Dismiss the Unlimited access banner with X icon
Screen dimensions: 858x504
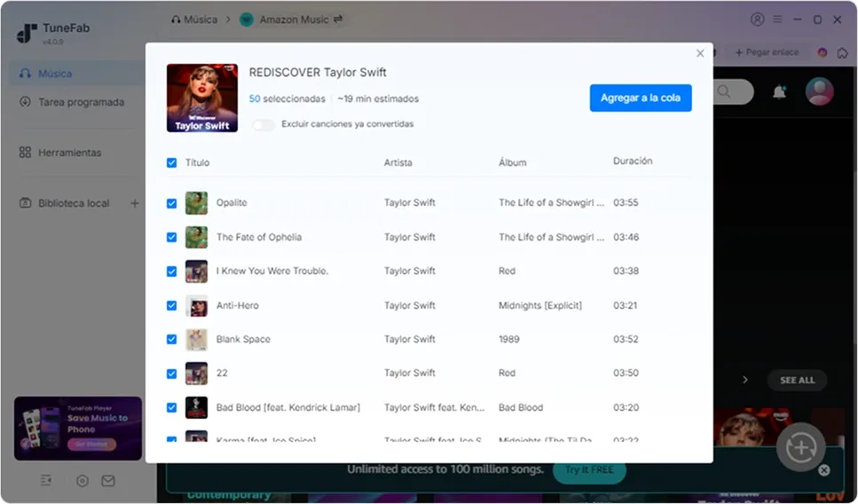tap(824, 470)
